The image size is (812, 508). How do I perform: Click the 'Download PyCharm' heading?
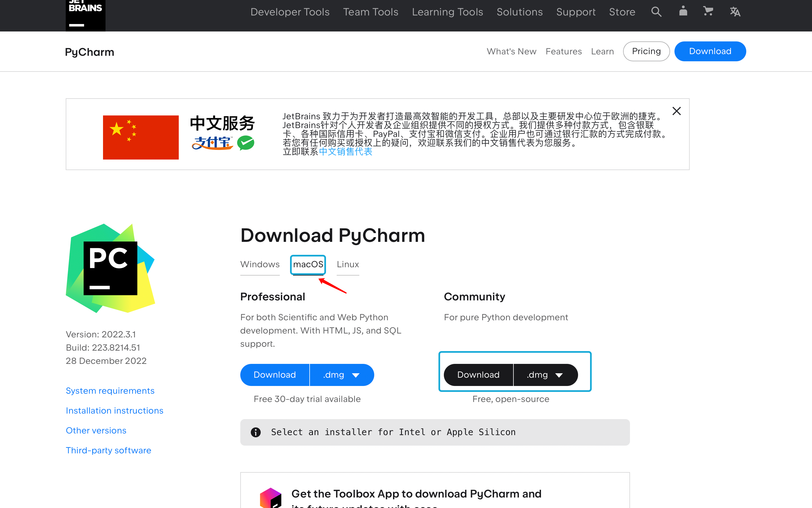[333, 236]
